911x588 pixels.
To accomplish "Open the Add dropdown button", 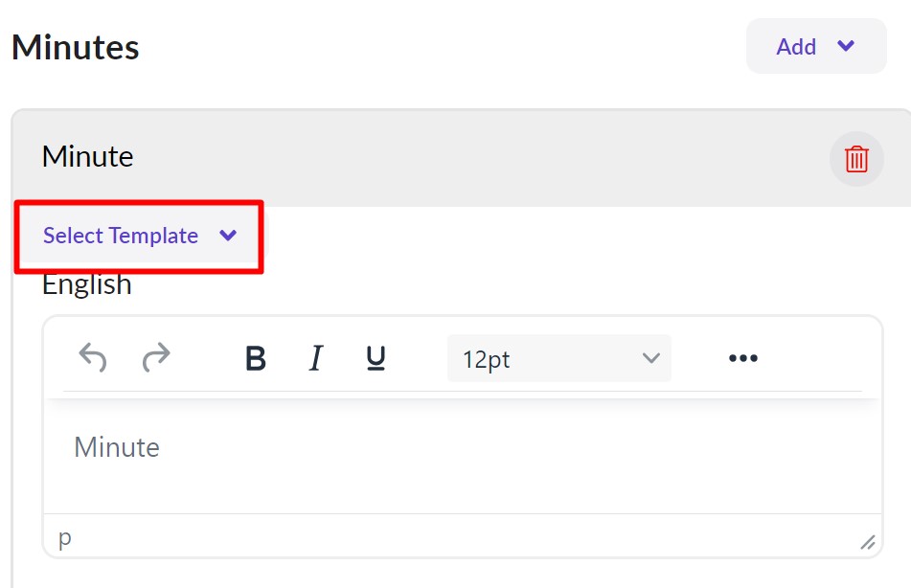I will coord(815,47).
